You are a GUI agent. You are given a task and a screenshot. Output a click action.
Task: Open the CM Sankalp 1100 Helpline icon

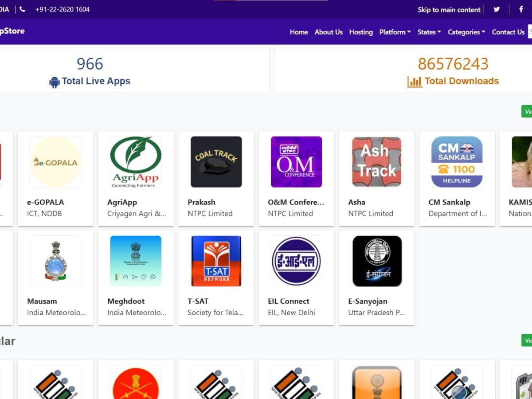pos(457,162)
